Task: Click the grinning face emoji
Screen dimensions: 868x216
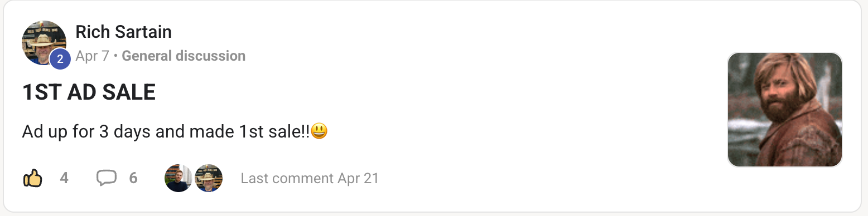Action: point(319,131)
